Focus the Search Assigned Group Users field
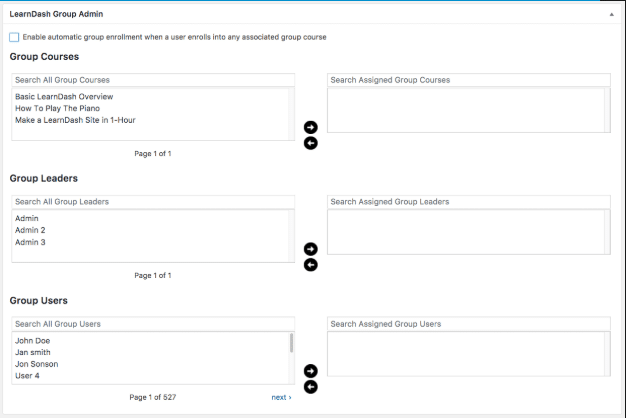The width and height of the screenshot is (626, 418). tap(469, 324)
